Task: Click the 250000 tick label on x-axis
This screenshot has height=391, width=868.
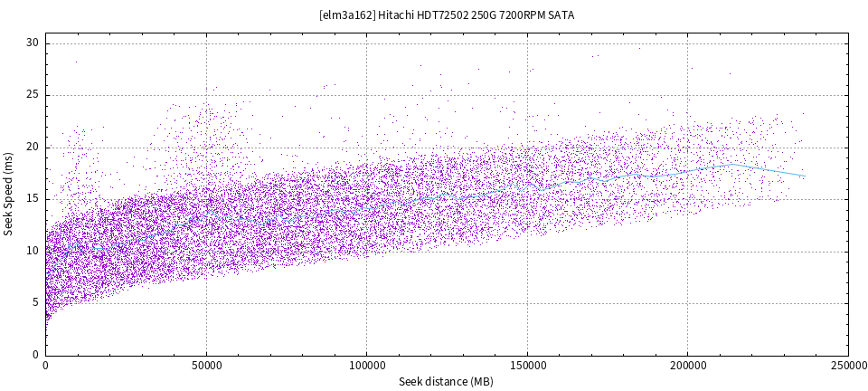Action: tap(847, 365)
